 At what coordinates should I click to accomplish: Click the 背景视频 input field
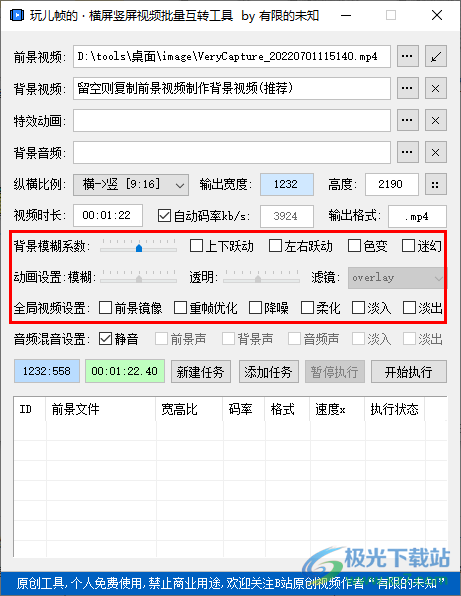coord(232,89)
